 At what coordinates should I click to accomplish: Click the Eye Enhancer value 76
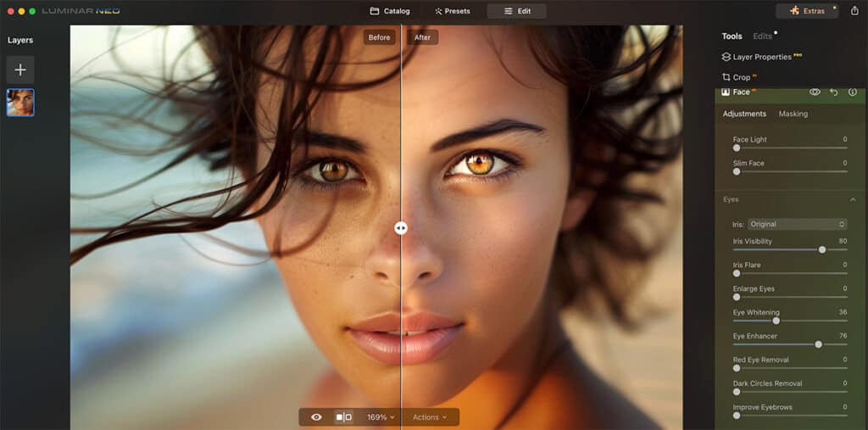[843, 336]
